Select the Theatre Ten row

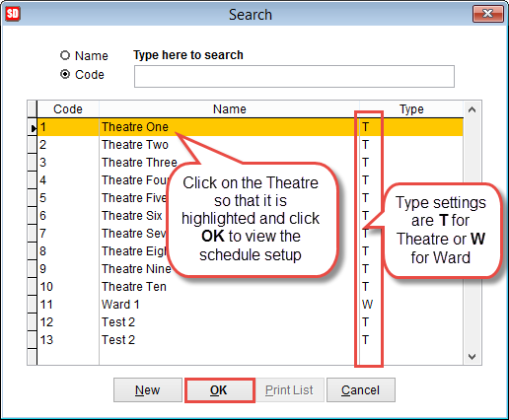(250, 287)
